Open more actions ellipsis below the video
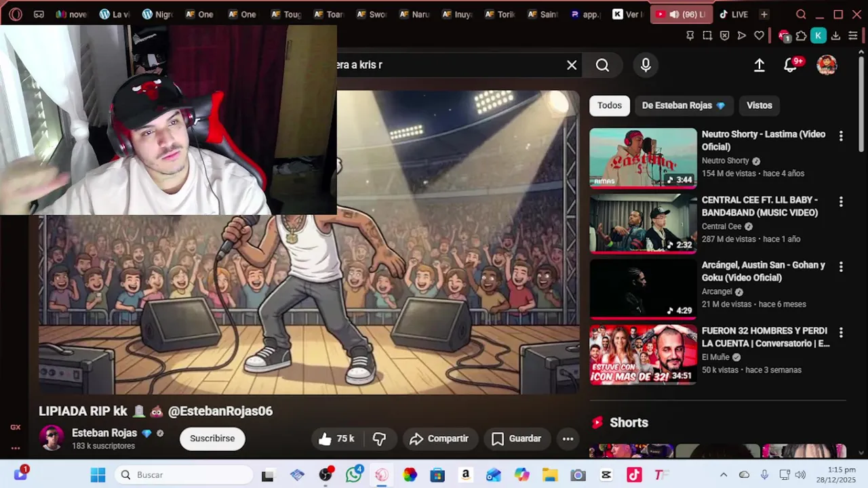The width and height of the screenshot is (868, 488). 568,439
